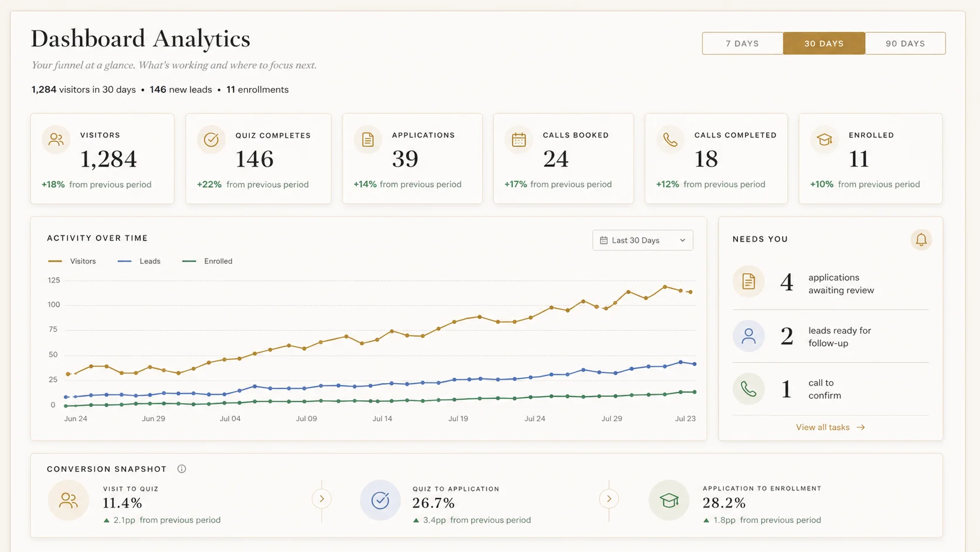Click the last Visitors data point on chart

click(x=691, y=292)
